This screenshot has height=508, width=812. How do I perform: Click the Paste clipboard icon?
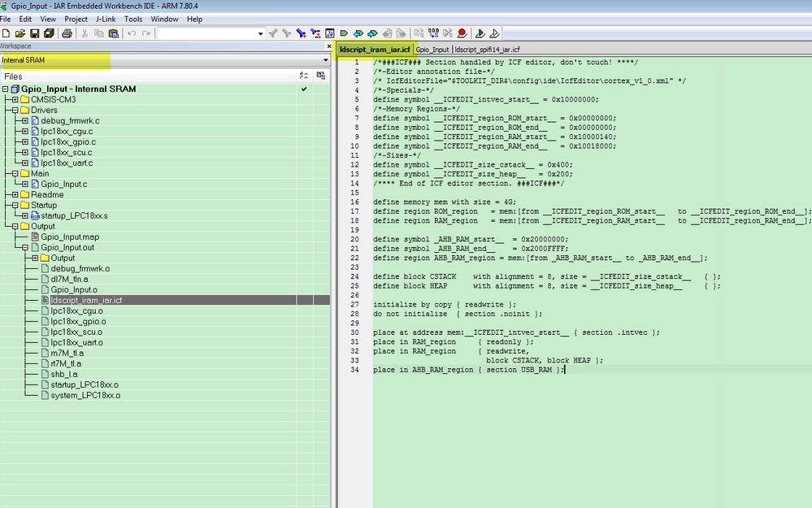pos(114,33)
